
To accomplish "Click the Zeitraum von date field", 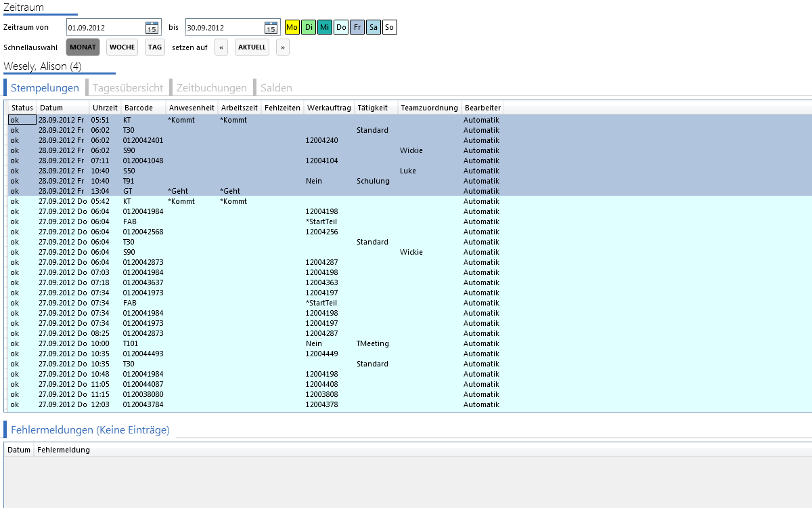I will (106, 28).
